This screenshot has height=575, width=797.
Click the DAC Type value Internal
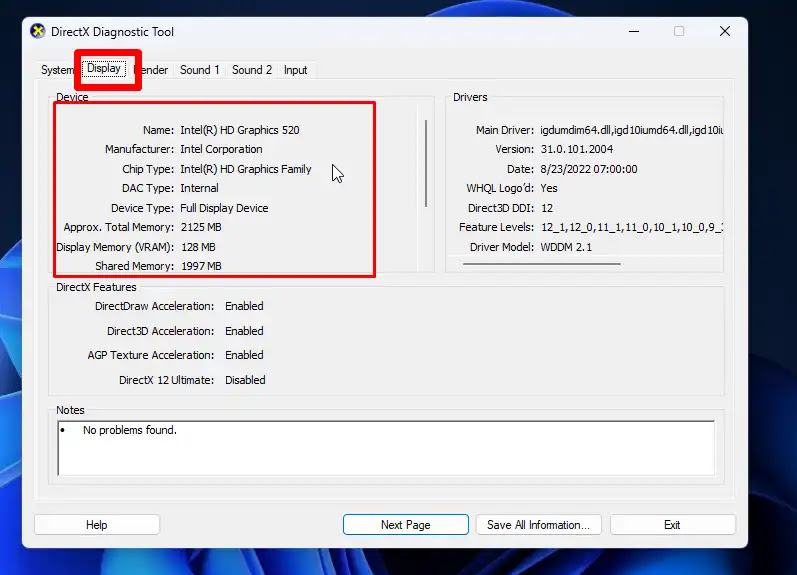coord(199,188)
